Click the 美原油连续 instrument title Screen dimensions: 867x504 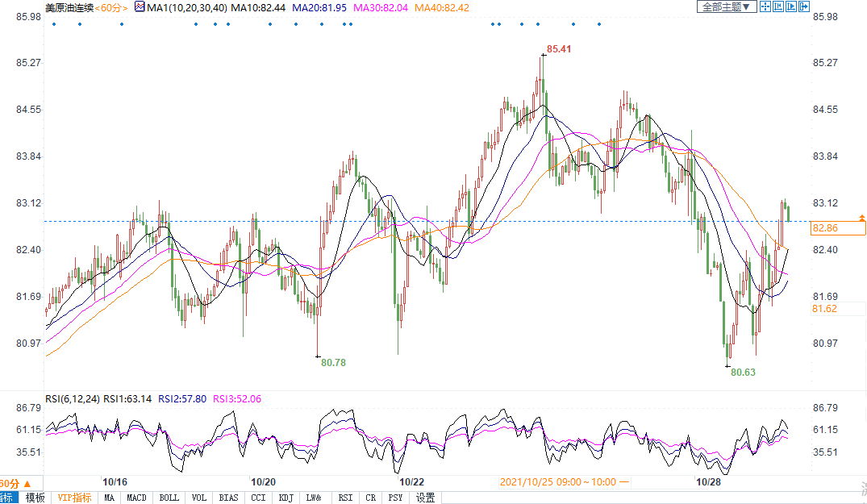pyautogui.click(x=70, y=7)
